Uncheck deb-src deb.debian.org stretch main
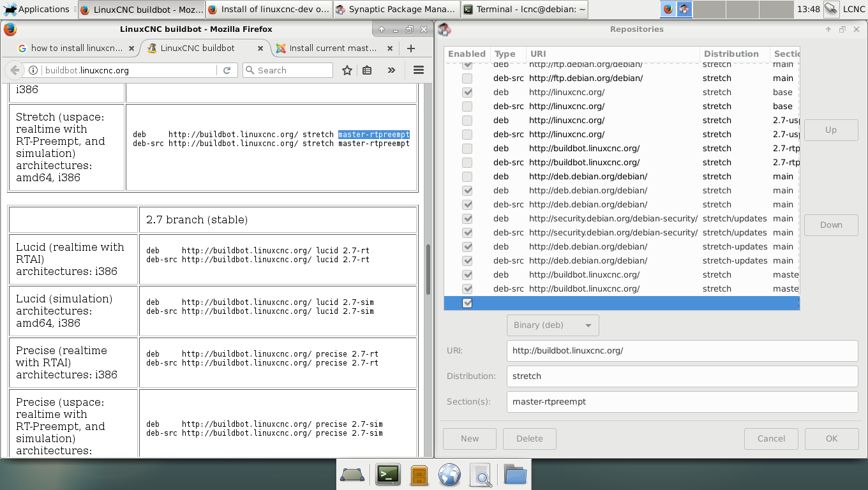Screen dimensions: 868x490 [x=467, y=205]
